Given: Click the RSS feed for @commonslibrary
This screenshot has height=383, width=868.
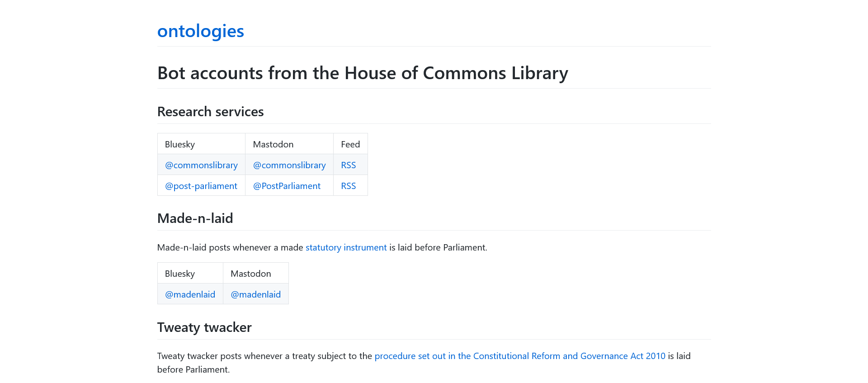Looking at the screenshot, I should pos(348,165).
